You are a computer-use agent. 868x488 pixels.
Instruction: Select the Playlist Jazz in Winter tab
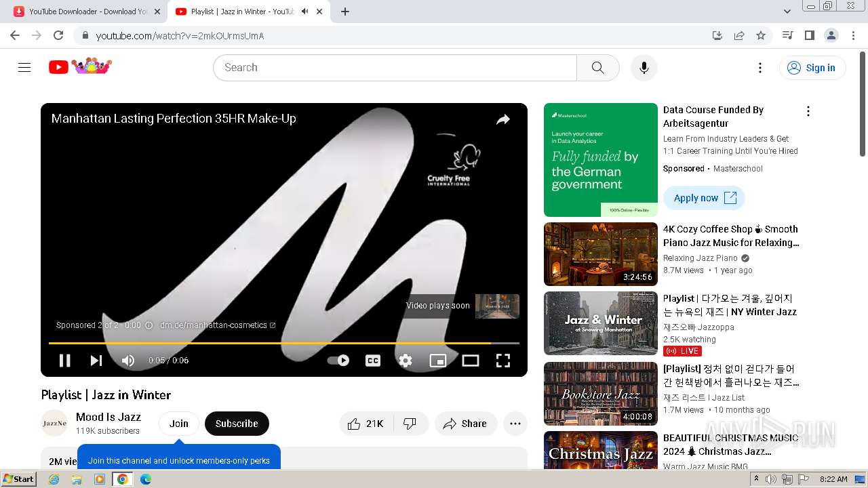click(x=237, y=12)
